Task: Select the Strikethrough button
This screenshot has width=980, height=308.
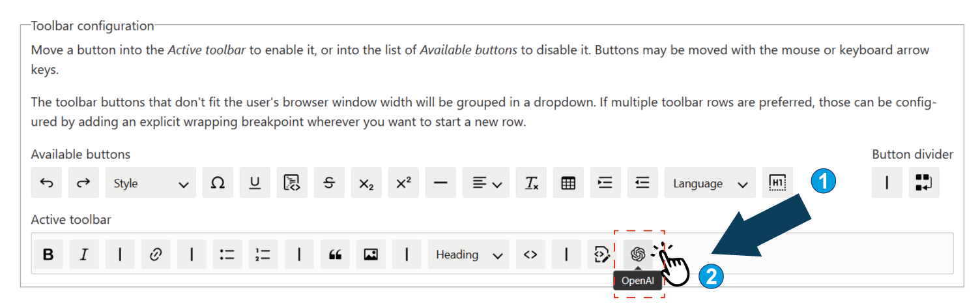Action: [329, 183]
